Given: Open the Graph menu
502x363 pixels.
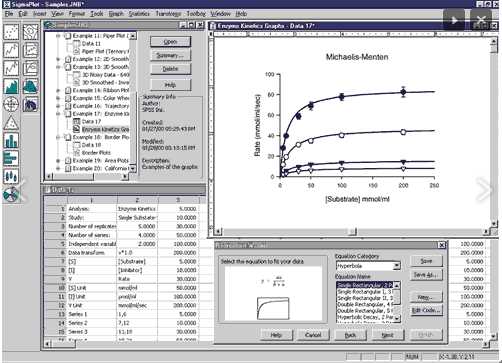Looking at the screenshot, I should click(x=116, y=14).
